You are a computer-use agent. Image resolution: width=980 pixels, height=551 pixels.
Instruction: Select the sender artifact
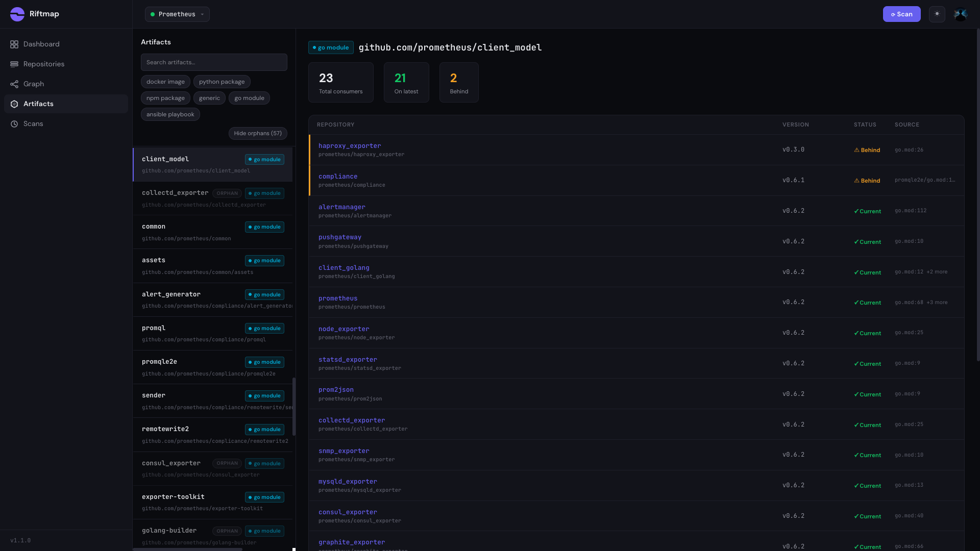coord(213,401)
